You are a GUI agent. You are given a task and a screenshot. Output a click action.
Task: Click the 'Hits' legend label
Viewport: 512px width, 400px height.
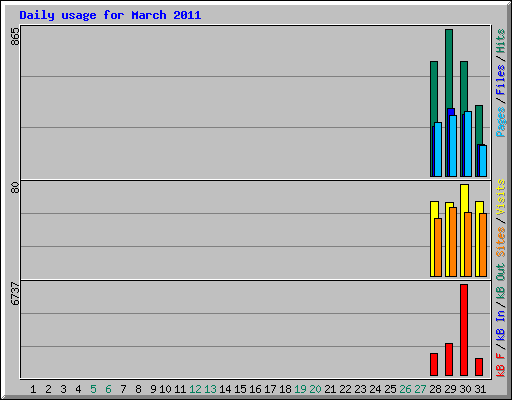[x=501, y=41]
